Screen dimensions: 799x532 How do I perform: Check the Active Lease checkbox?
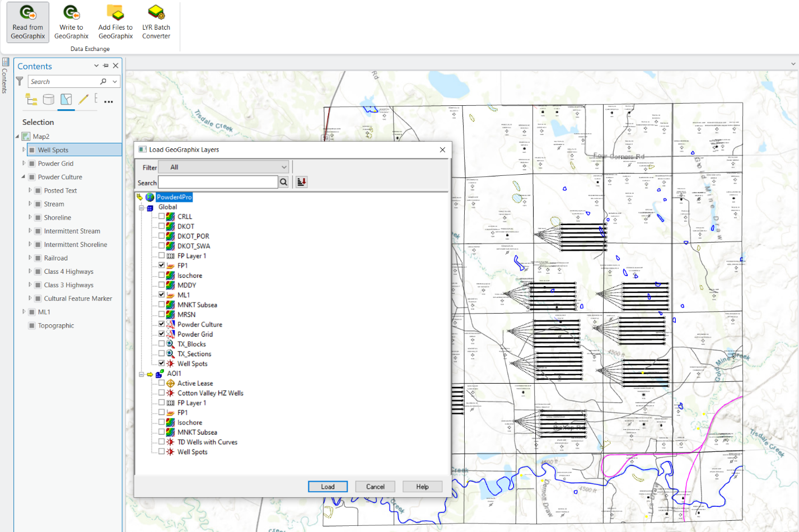tap(162, 383)
